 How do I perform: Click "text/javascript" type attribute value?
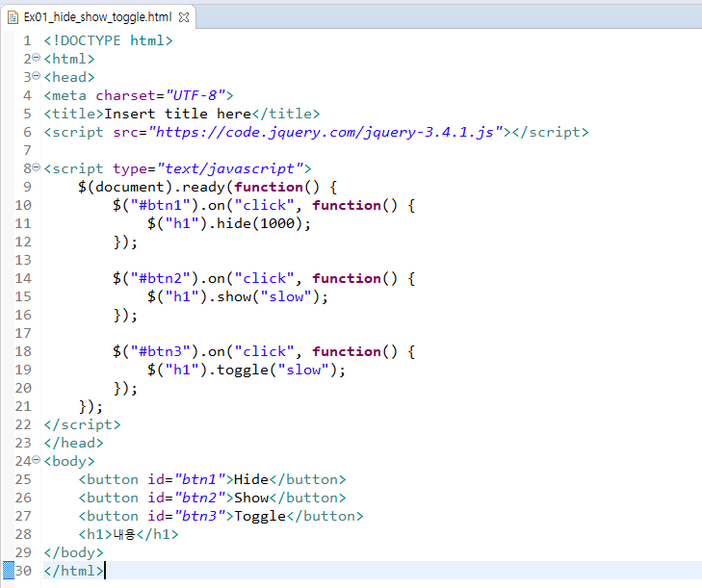click(x=230, y=168)
